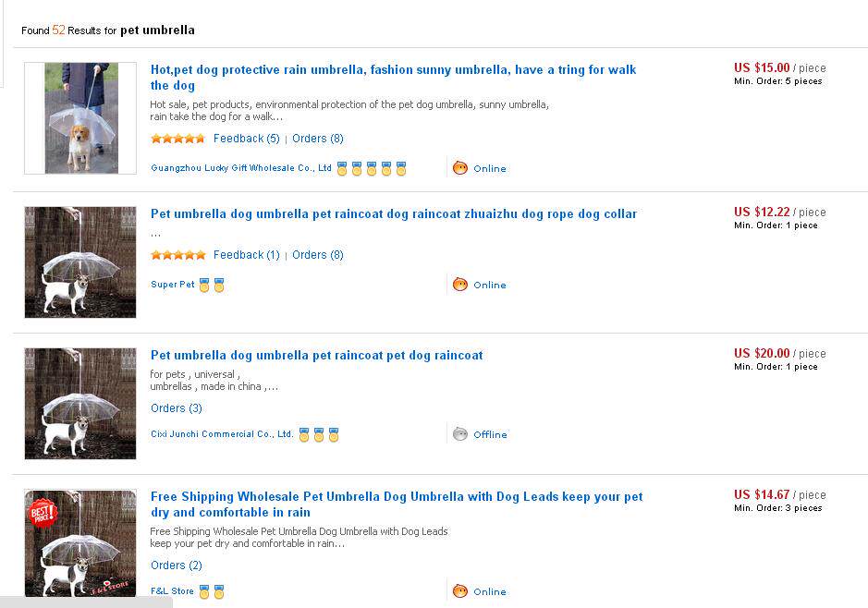Click Offline chat icon for Cixi Junchi

[x=460, y=434]
